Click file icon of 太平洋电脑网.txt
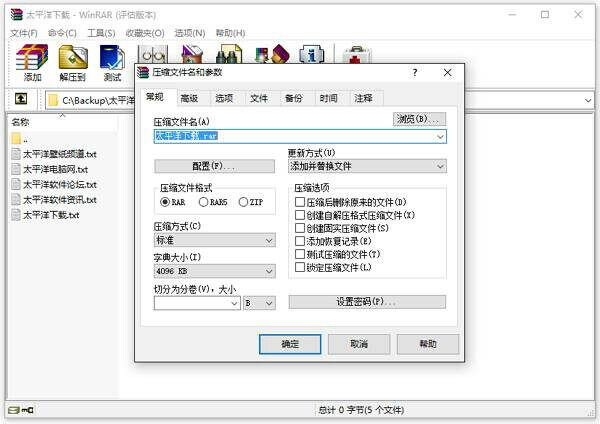This screenshot has width=600, height=424. click(x=16, y=169)
